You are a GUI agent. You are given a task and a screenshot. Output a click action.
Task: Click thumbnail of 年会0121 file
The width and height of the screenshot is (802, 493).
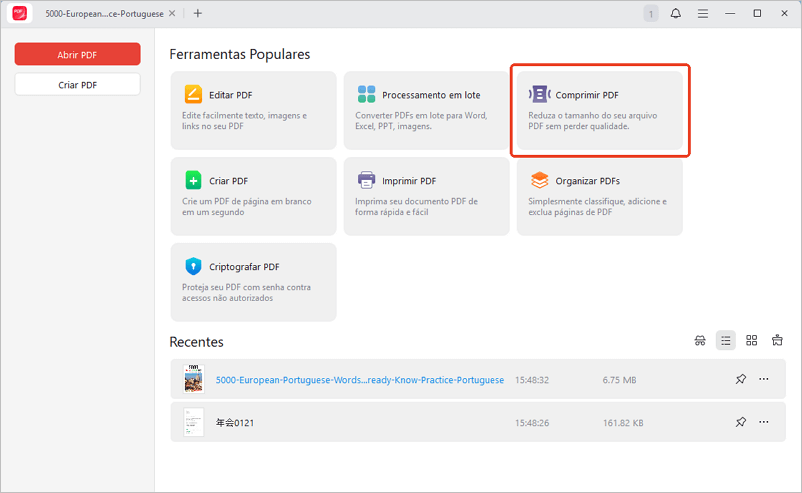point(193,422)
